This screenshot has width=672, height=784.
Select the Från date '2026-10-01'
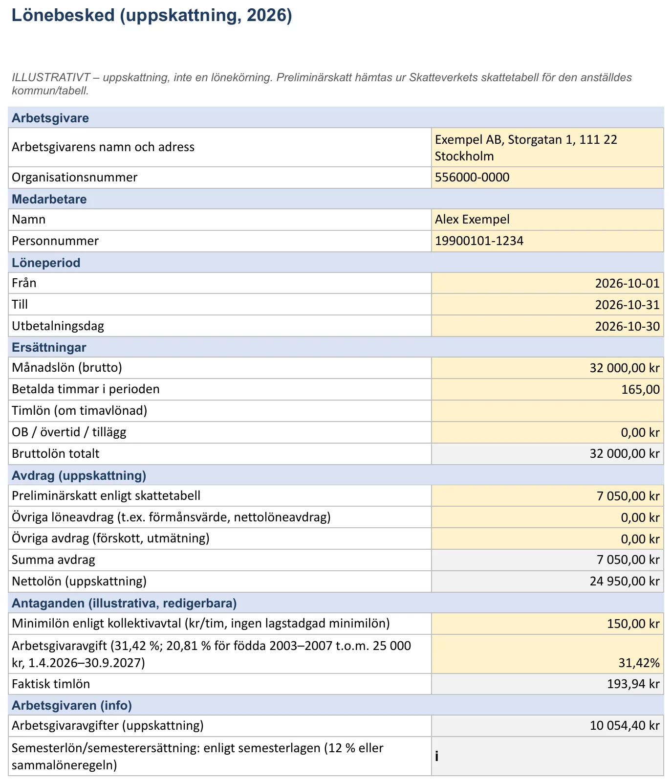click(547, 283)
